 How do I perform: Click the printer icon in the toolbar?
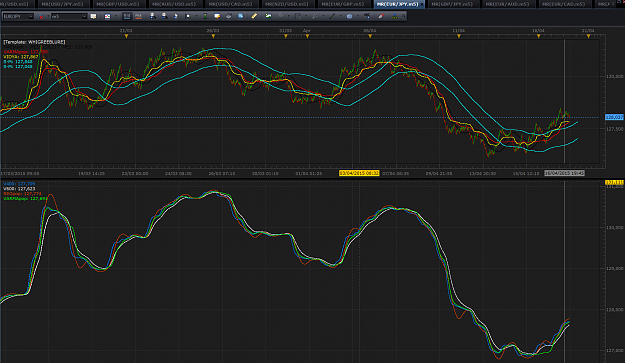[x=229, y=16]
